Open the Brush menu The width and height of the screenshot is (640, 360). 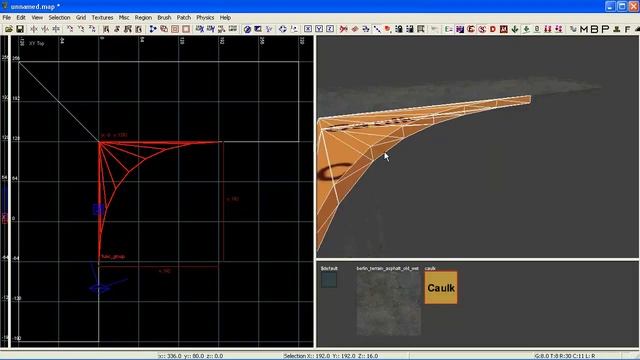164,18
